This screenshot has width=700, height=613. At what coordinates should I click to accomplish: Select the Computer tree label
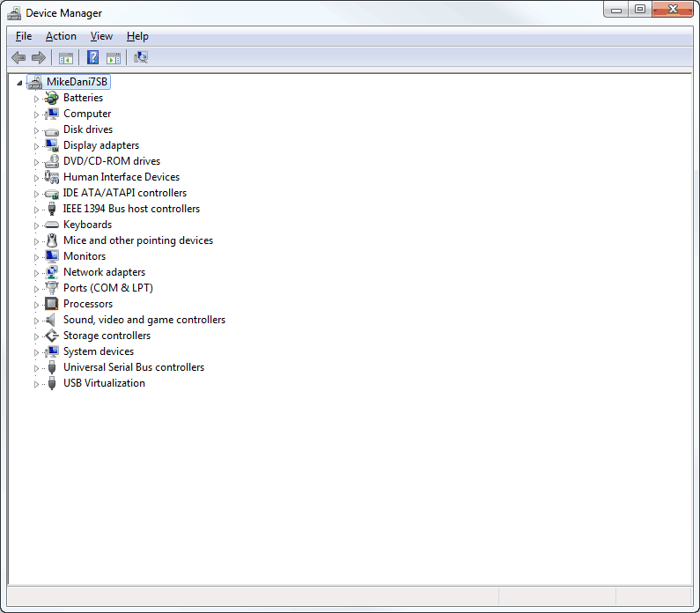[87, 114]
